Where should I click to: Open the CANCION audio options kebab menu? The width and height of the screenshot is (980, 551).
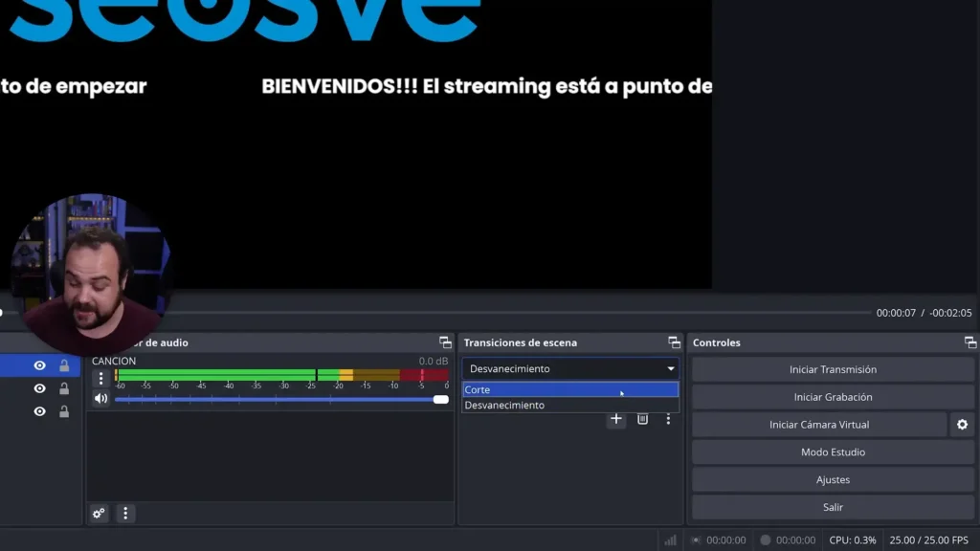(x=100, y=377)
